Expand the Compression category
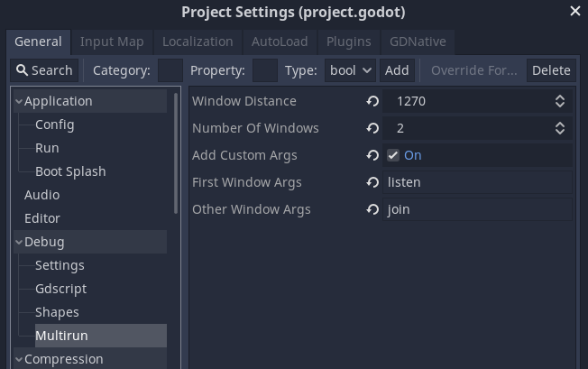 click(19, 359)
